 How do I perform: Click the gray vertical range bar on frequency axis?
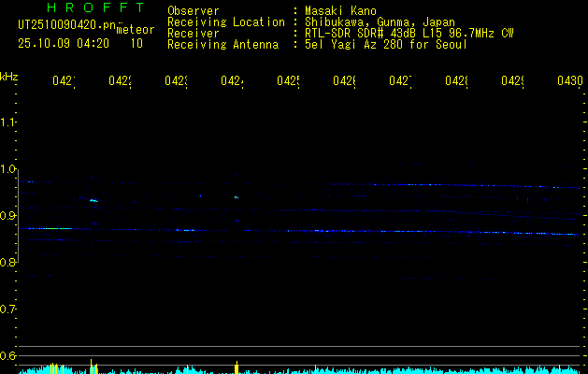19,216
